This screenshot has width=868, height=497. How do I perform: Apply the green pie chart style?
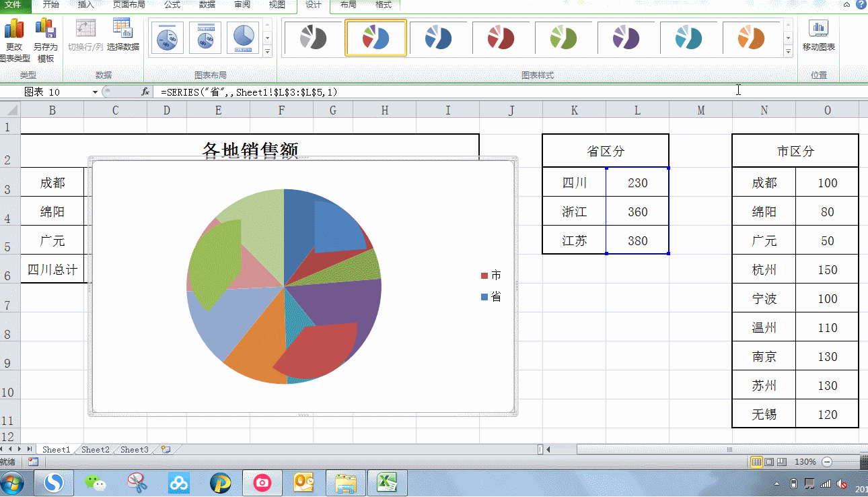565,37
